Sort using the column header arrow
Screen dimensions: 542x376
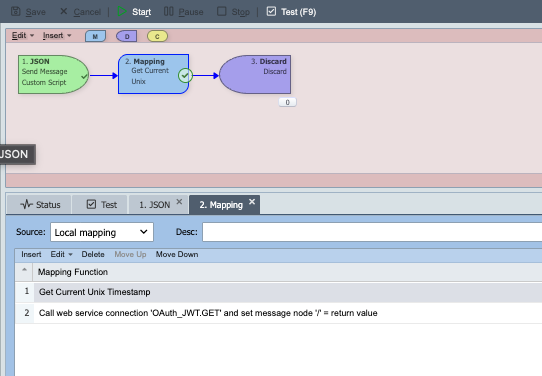coord(24,270)
